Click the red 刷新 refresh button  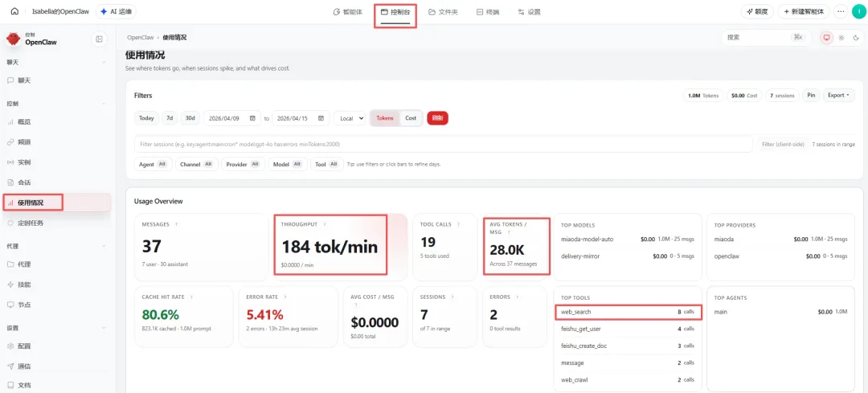pyautogui.click(x=437, y=118)
